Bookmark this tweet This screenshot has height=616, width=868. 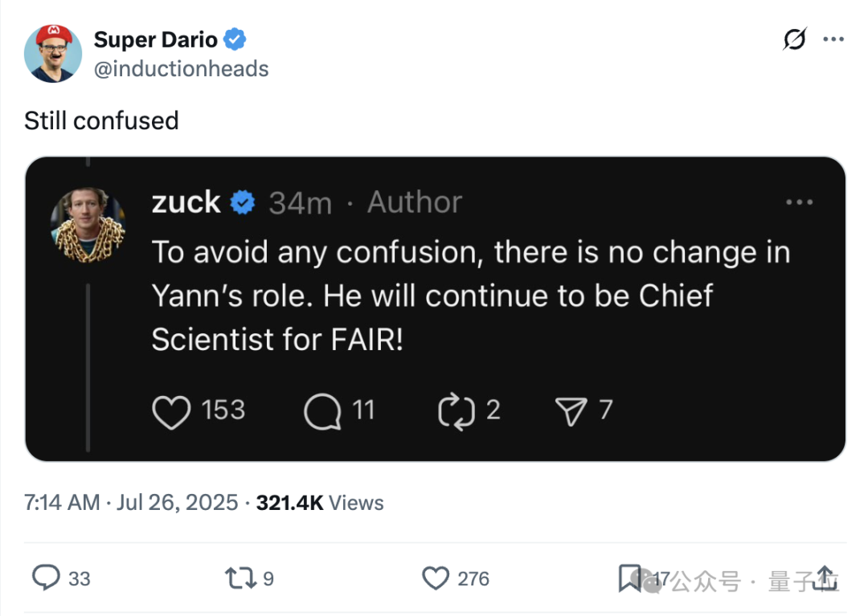click(x=629, y=577)
